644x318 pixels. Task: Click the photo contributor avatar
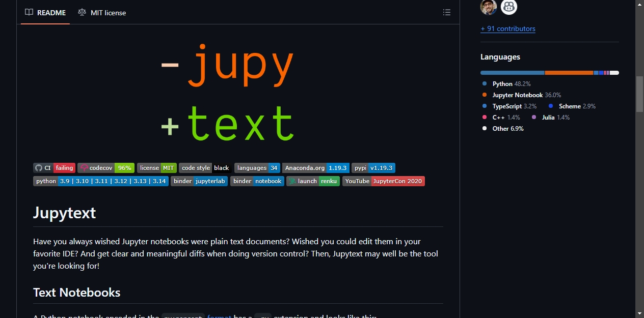(x=489, y=7)
